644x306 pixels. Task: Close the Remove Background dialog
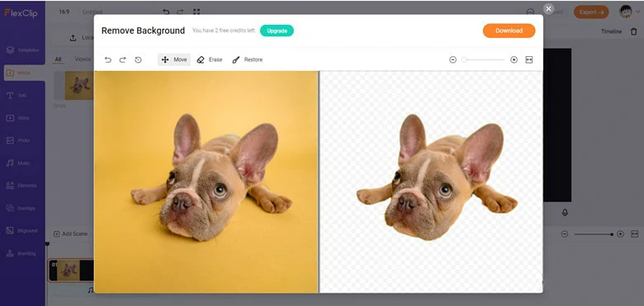point(548,8)
